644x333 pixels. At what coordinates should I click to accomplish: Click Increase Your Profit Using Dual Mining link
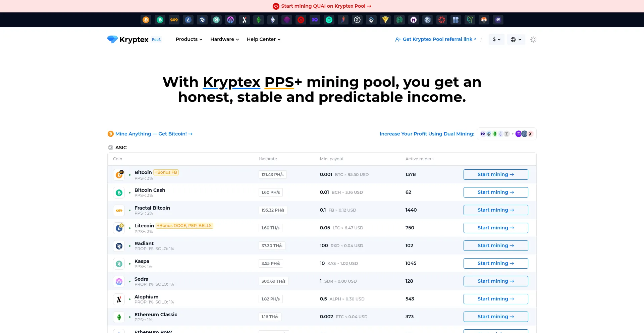coord(427,134)
